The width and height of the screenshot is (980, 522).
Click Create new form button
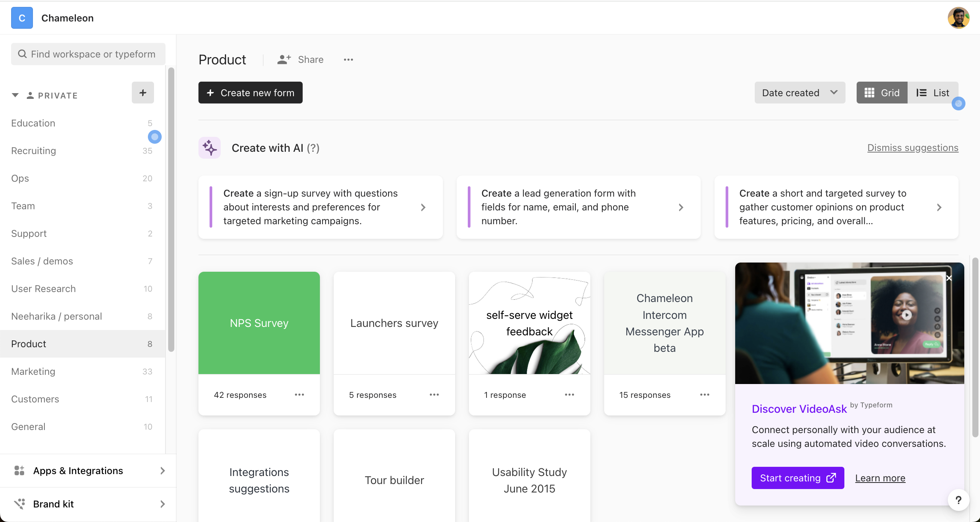(250, 93)
